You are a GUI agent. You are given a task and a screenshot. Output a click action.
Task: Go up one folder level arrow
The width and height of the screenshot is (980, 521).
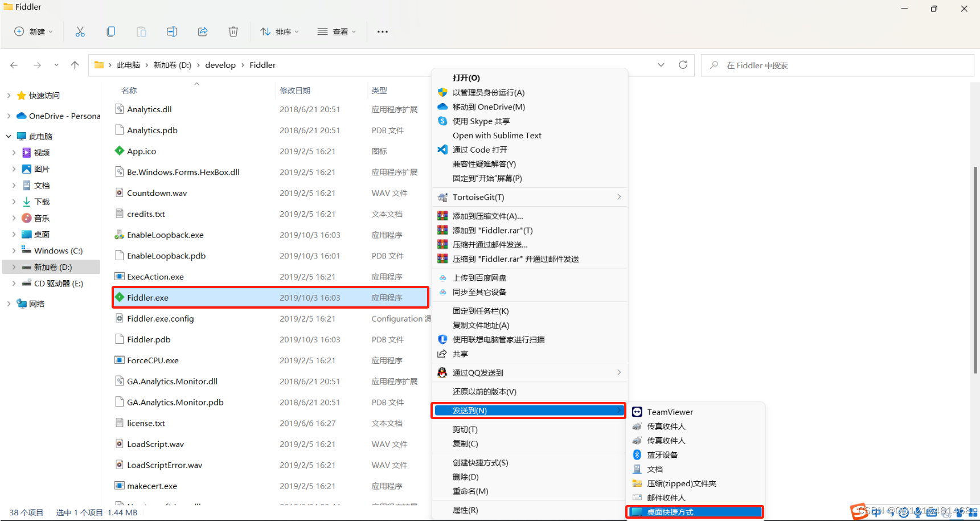[x=75, y=65]
